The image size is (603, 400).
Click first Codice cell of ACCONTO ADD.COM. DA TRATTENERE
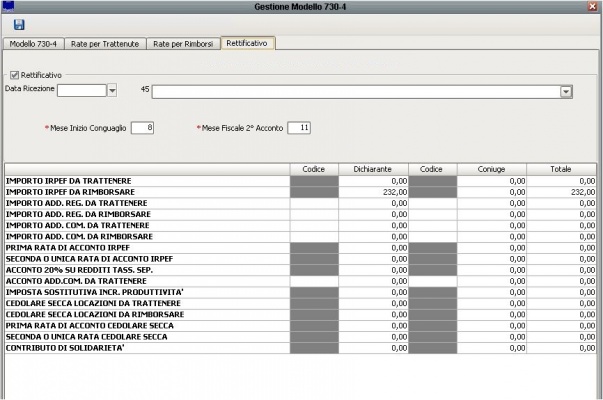point(314,281)
